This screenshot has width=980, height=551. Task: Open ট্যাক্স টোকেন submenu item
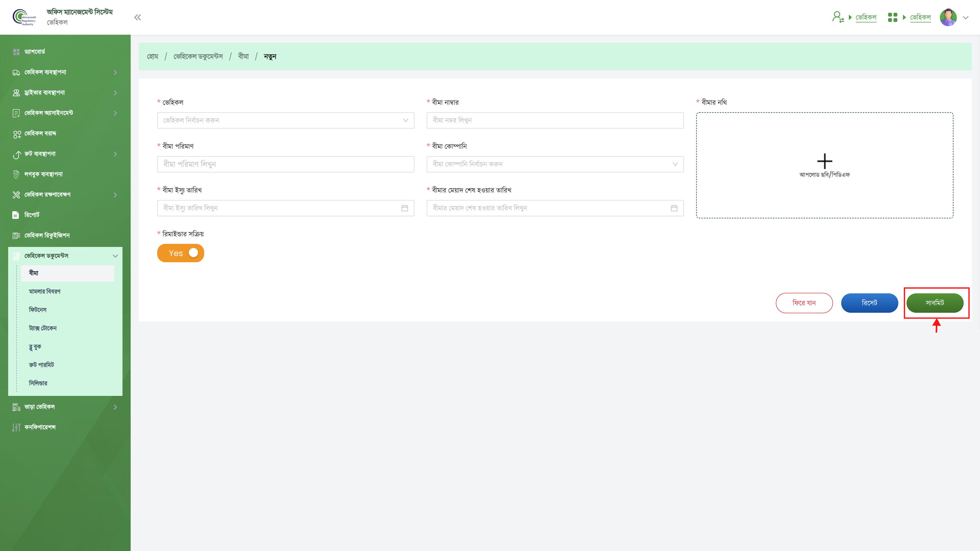(43, 328)
